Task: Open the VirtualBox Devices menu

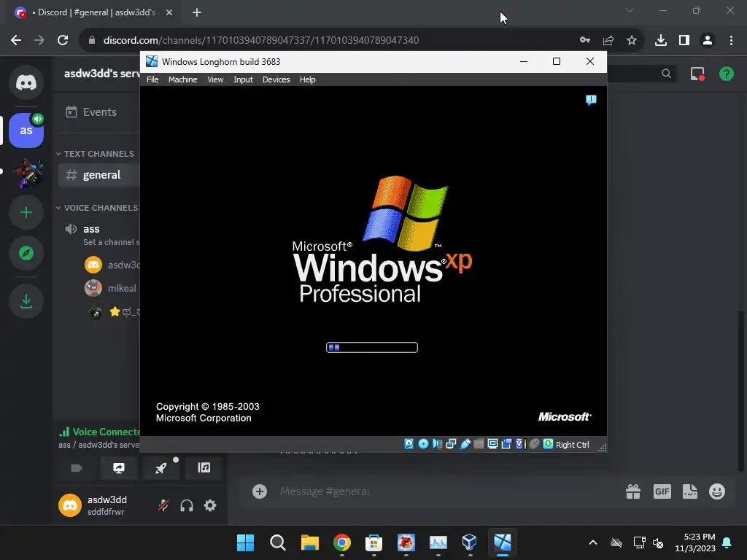Action: click(x=276, y=79)
